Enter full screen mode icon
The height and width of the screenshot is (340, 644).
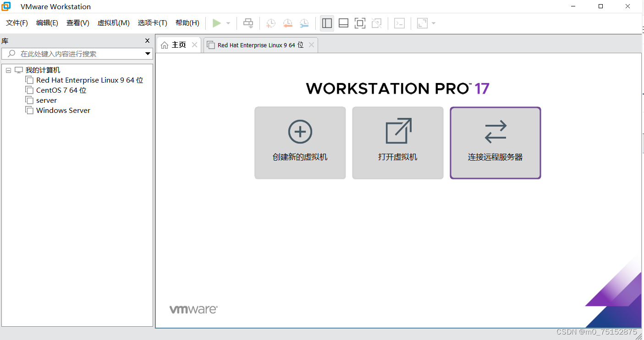tap(360, 23)
